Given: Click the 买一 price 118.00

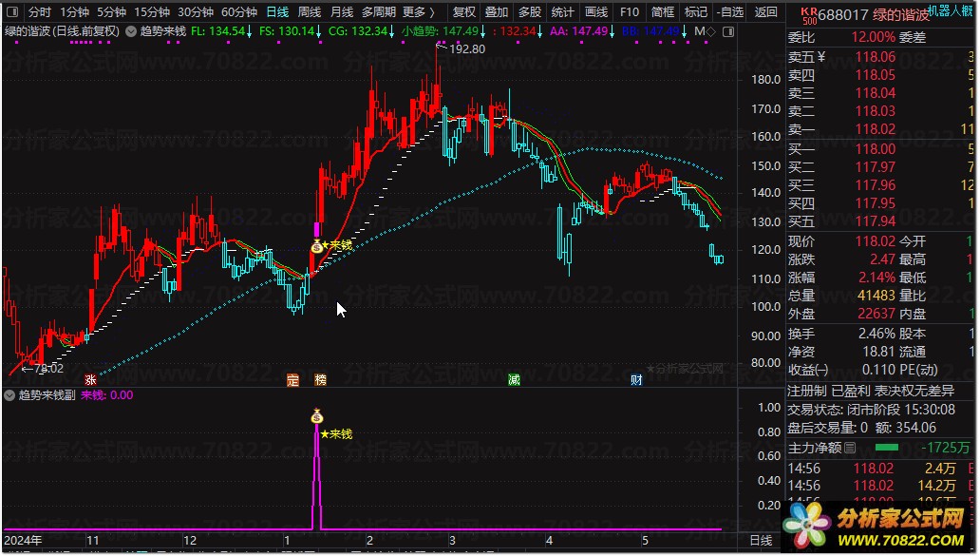Looking at the screenshot, I should point(875,149).
